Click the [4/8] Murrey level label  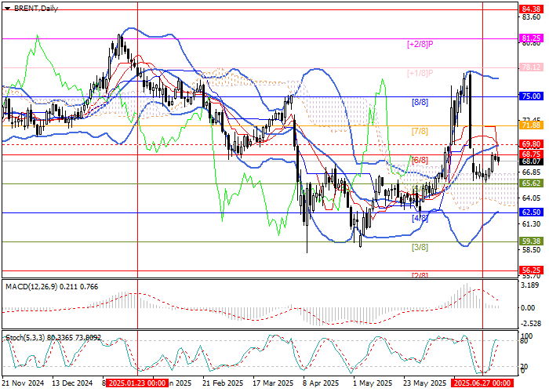420,219
